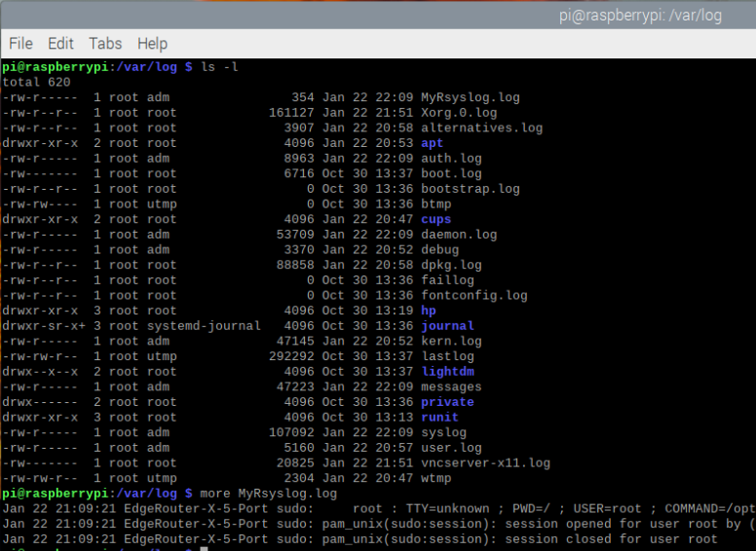This screenshot has height=551, width=756.
Task: Click the file size 47145 of kern.log
Action: coord(295,342)
